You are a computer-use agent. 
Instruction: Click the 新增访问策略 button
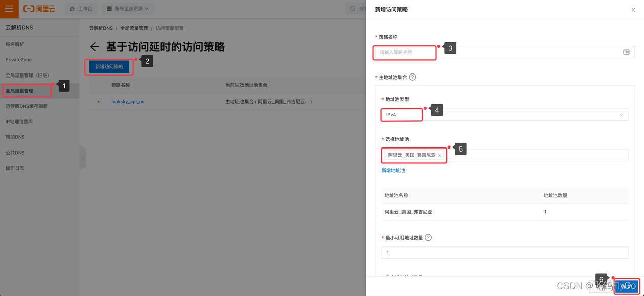(x=109, y=66)
